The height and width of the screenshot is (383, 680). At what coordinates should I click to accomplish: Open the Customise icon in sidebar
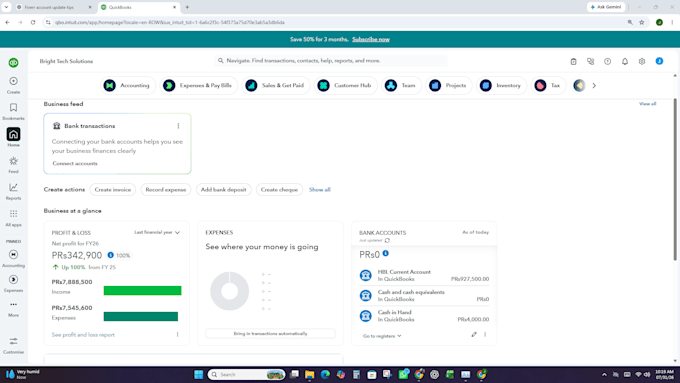13,341
